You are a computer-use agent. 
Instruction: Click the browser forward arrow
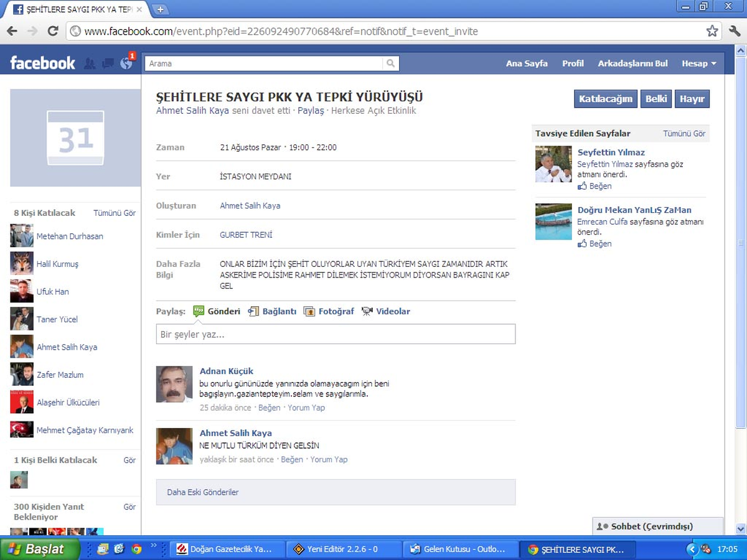pos(33,30)
